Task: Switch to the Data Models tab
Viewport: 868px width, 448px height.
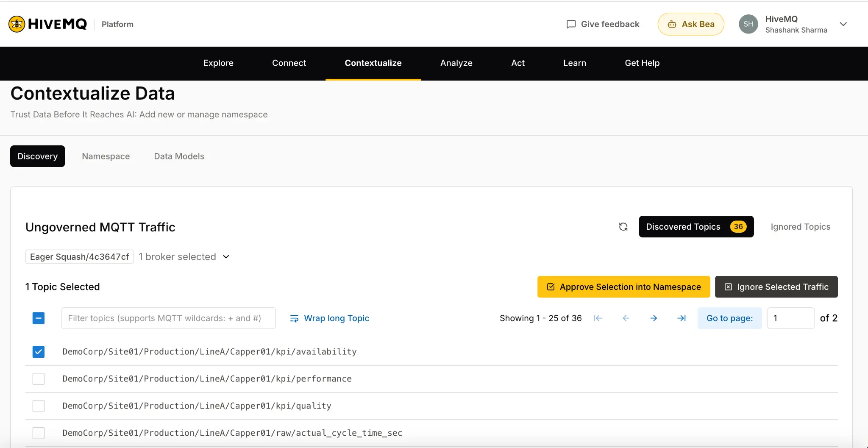Action: point(179,156)
